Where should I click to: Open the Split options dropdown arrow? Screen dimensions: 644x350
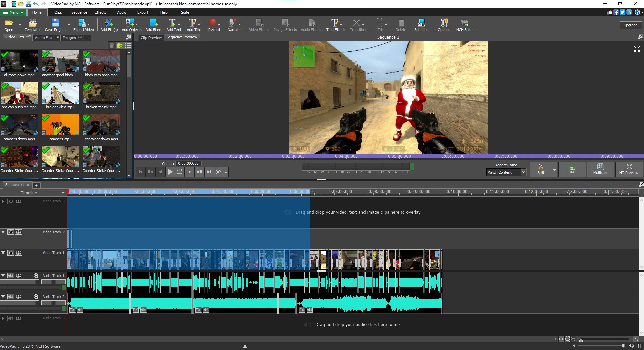tap(554, 170)
